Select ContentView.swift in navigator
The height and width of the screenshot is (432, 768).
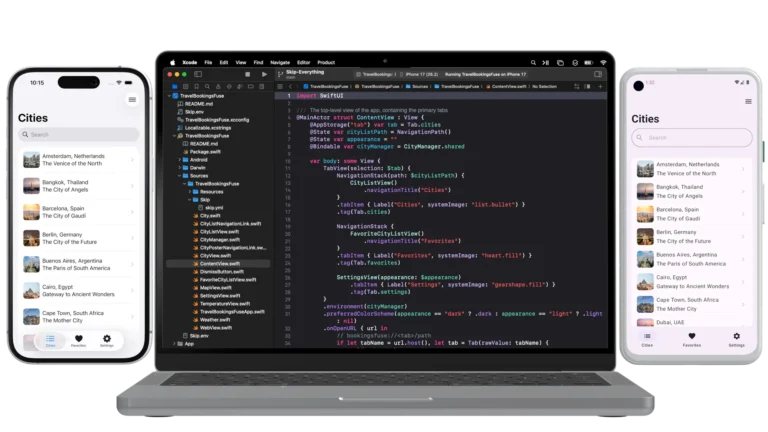click(218, 264)
